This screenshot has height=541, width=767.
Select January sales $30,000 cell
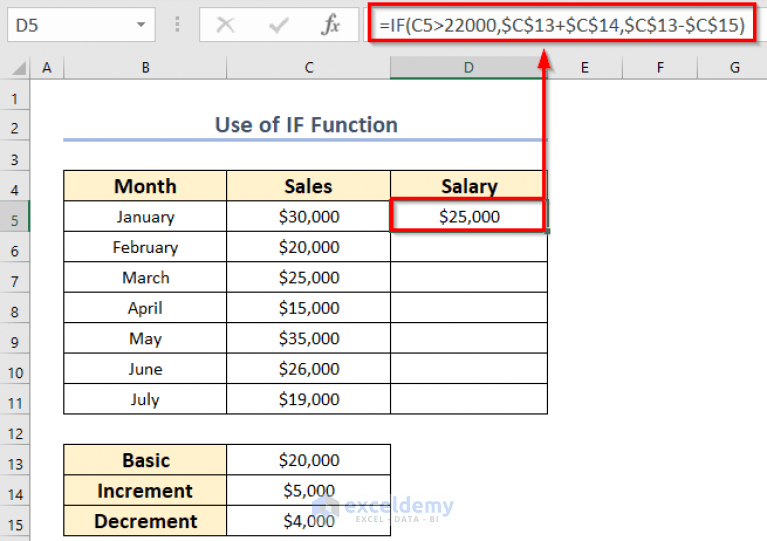click(309, 216)
